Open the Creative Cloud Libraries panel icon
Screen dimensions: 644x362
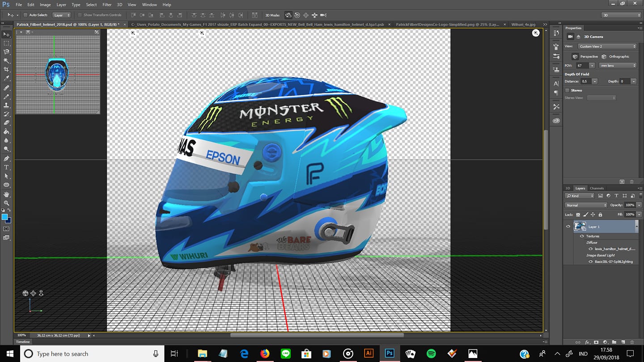(556, 121)
